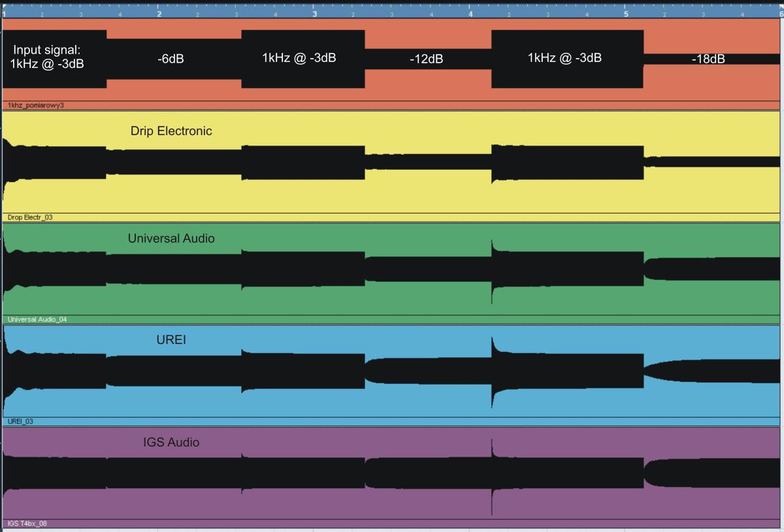
Task: Select the IGS T4bx_08 clip name label
Action: pyautogui.click(x=27, y=524)
